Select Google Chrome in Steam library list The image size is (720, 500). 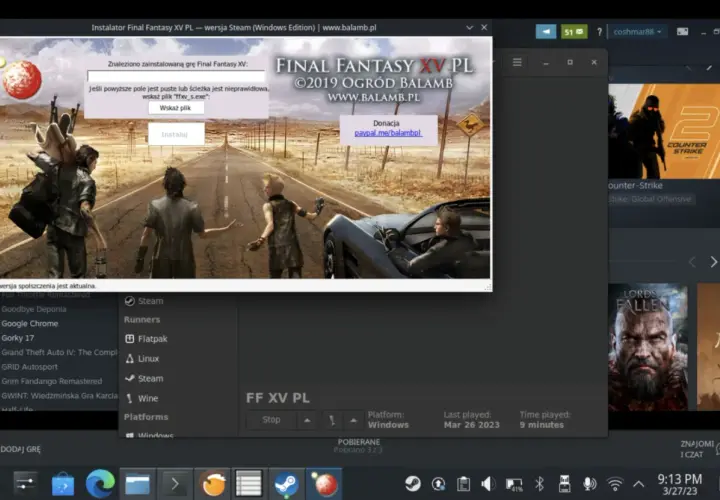(30, 323)
